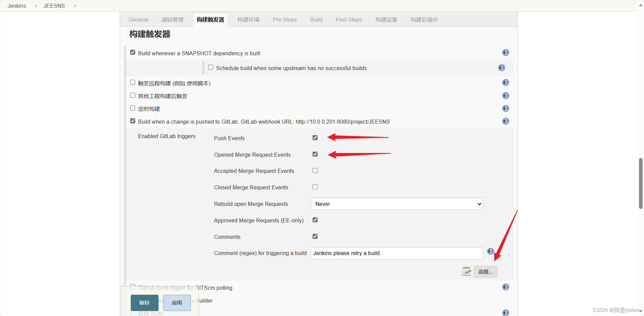Switch to 构建设置 tab

click(x=386, y=20)
